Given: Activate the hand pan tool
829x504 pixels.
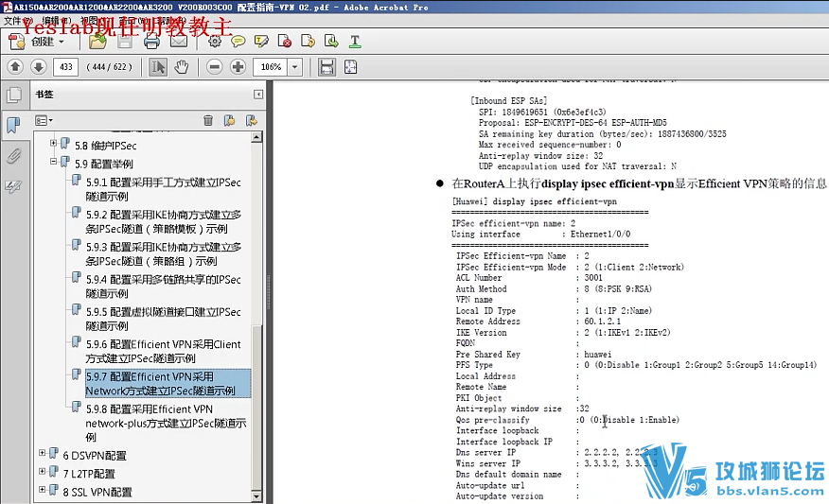Looking at the screenshot, I should click(x=182, y=67).
